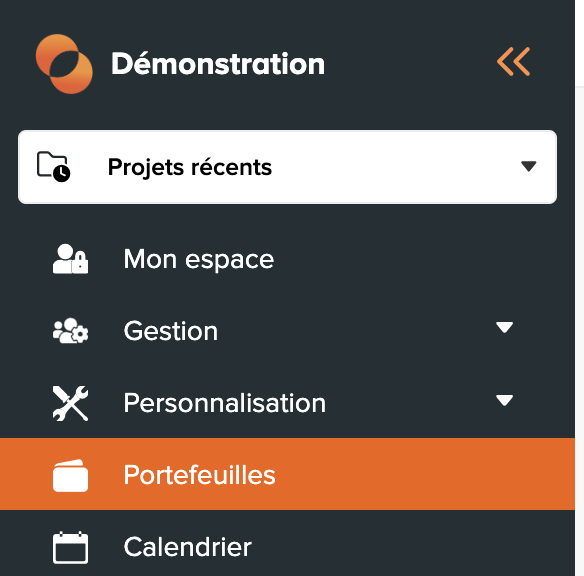Viewport: 584px width, 576px height.
Task: Open the Projets récents dropdown arrow
Action: click(529, 166)
